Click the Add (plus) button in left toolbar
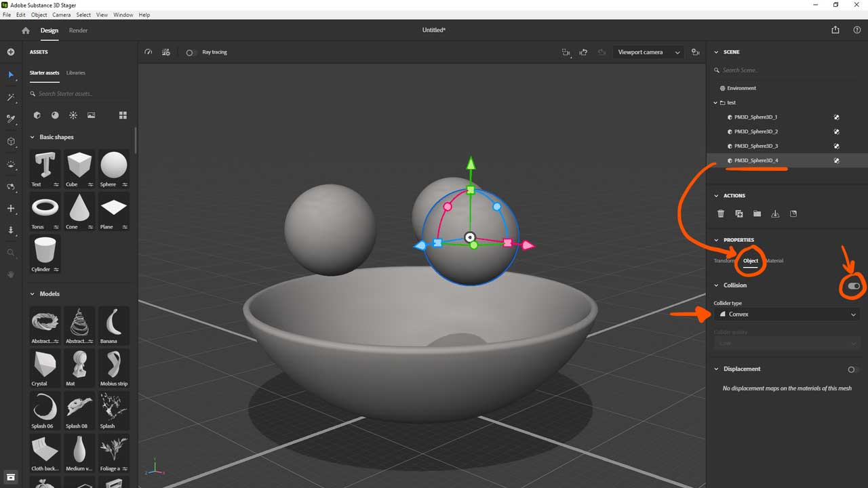The image size is (868, 488). point(11,52)
